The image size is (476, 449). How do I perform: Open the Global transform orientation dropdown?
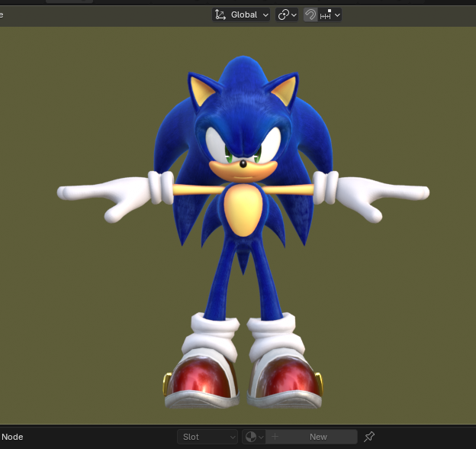point(241,15)
